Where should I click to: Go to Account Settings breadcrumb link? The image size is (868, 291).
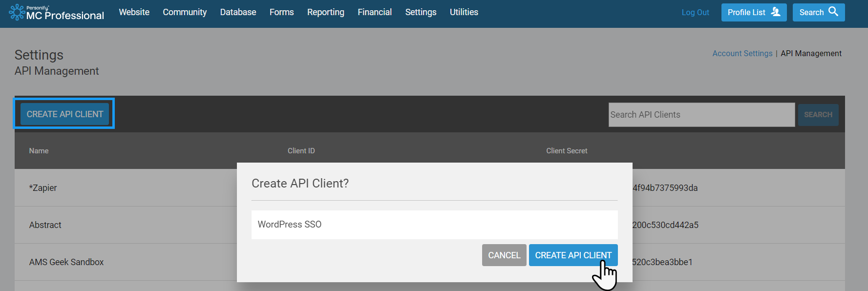tap(742, 54)
